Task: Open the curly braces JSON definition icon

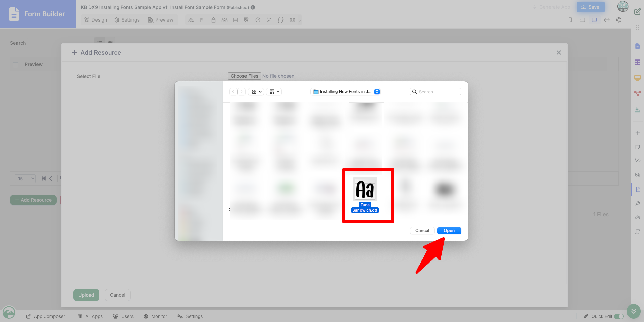Action: tap(280, 20)
